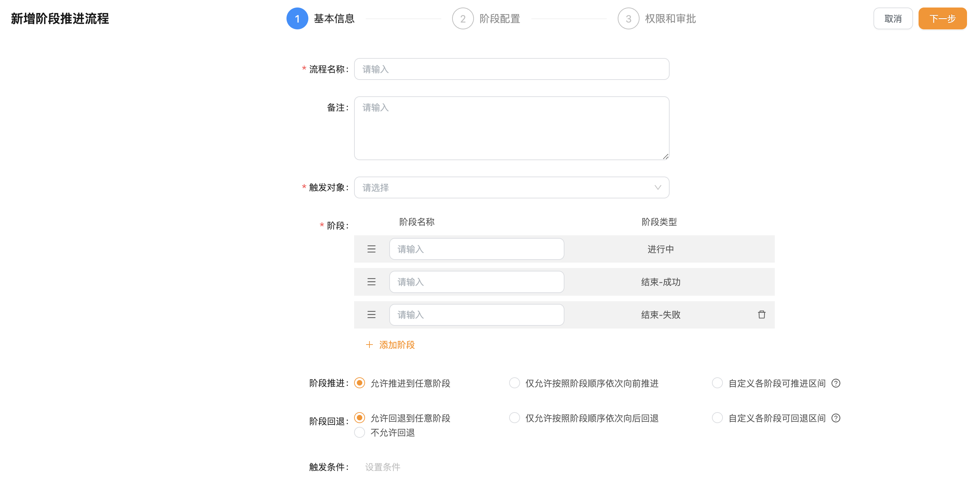
Task: Click the plus icon before 添加阶段
Action: tap(369, 345)
